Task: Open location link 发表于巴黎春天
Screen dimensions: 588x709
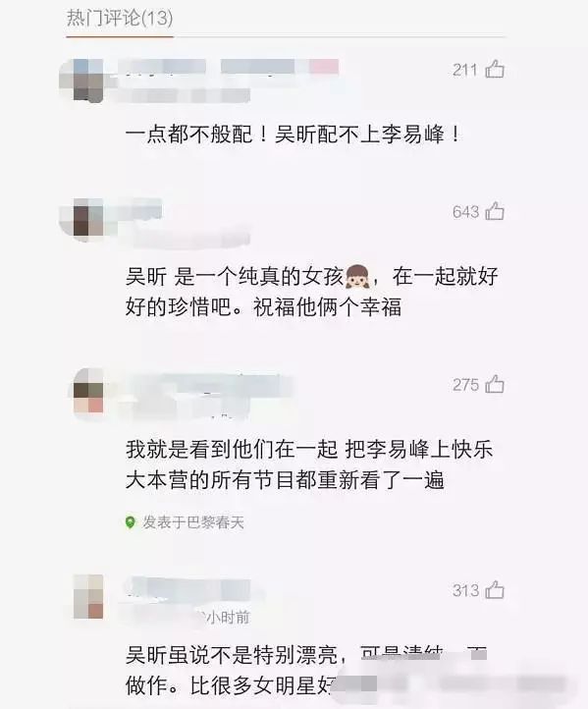Action: tap(193, 522)
